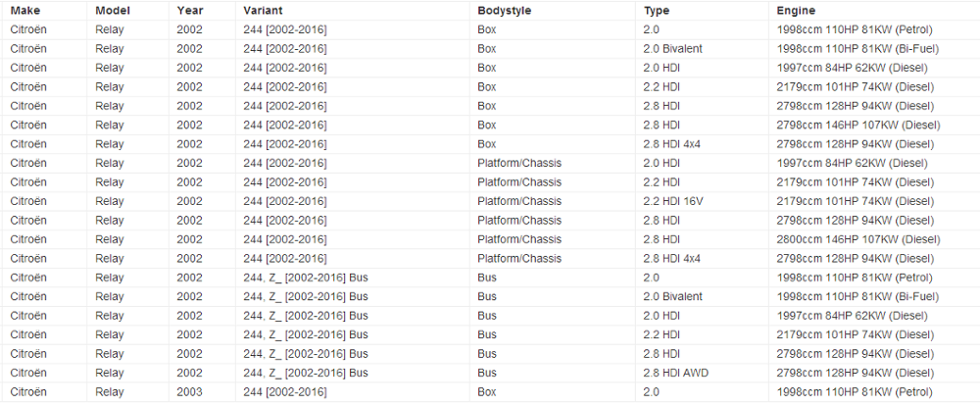Viewport: 980px width, 406px height.
Task: Select Platform/Chassis bodystyle in 2.2 HDI 16V row
Action: tap(519, 201)
